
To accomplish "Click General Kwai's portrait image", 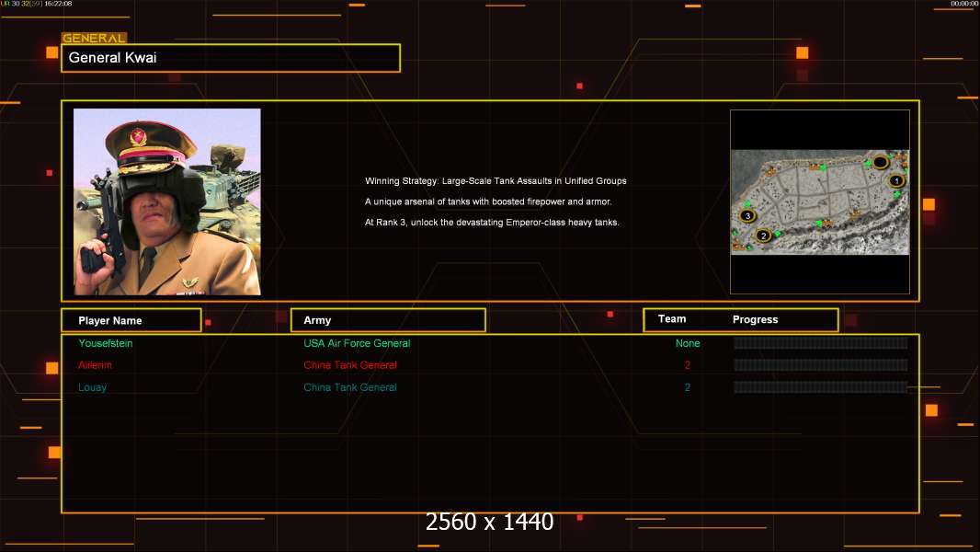I will (x=167, y=201).
